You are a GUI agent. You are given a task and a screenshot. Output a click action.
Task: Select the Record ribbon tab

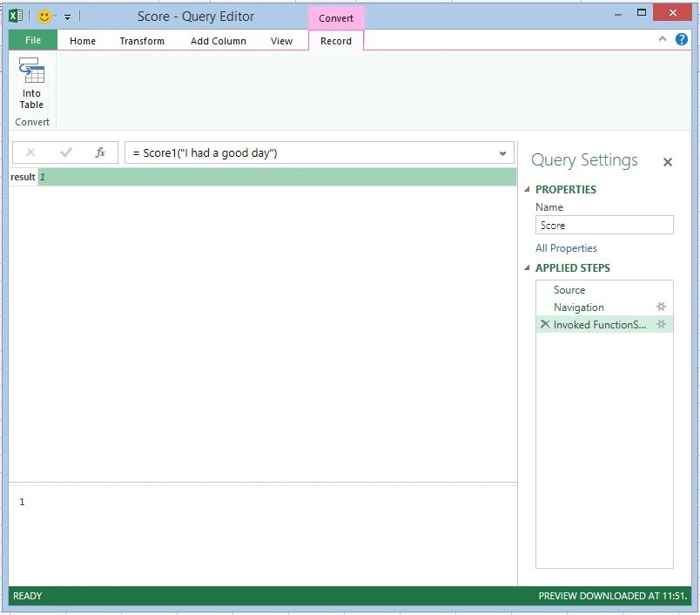336,41
